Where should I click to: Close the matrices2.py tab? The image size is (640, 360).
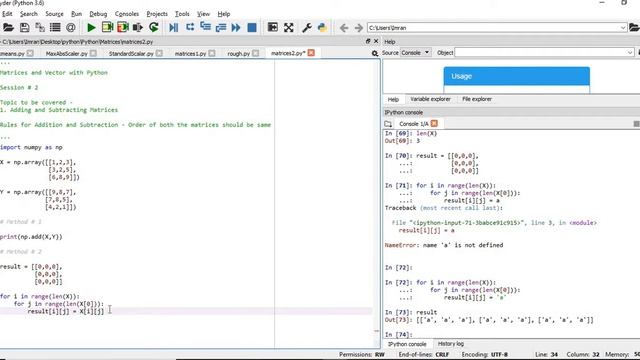(311, 53)
